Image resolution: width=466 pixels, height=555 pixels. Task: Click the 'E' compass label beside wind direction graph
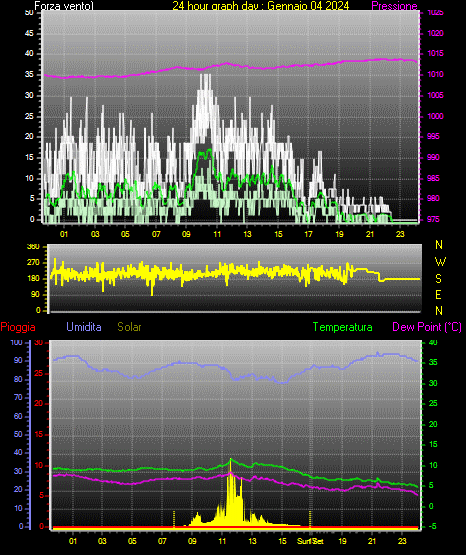(438, 294)
